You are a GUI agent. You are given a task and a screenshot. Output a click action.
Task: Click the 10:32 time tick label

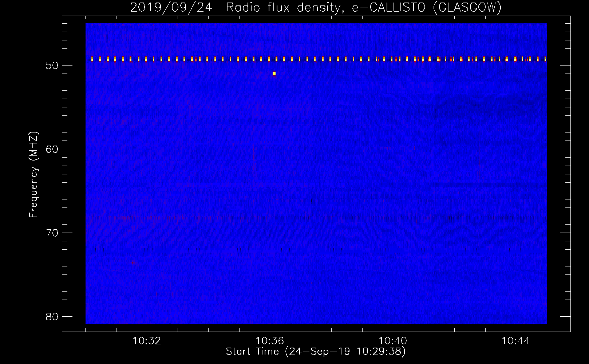coord(147,341)
